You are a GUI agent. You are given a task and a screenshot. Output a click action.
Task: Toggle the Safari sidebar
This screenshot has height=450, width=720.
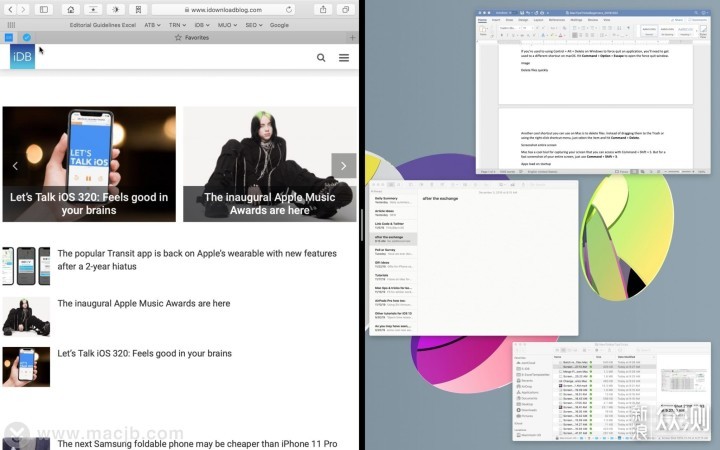[x=44, y=9]
